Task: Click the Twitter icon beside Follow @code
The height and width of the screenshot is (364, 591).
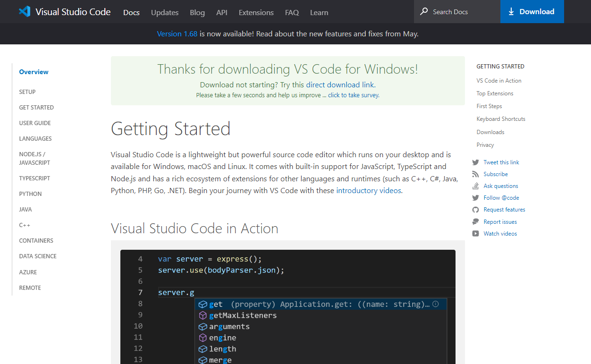Action: [475, 198]
